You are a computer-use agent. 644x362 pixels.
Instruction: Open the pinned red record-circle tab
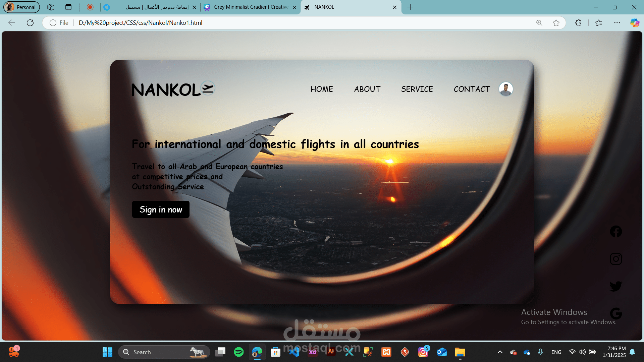pos(90,7)
